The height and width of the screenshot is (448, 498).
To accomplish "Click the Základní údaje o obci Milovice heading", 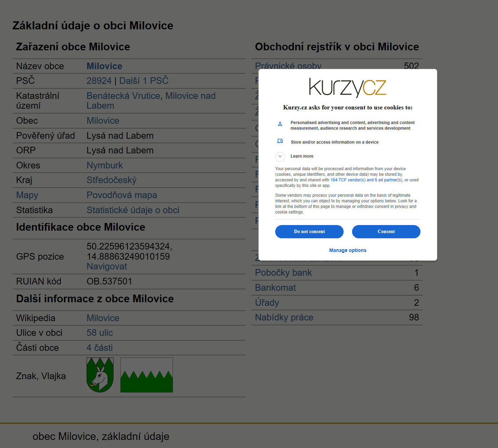I will tap(93, 26).
